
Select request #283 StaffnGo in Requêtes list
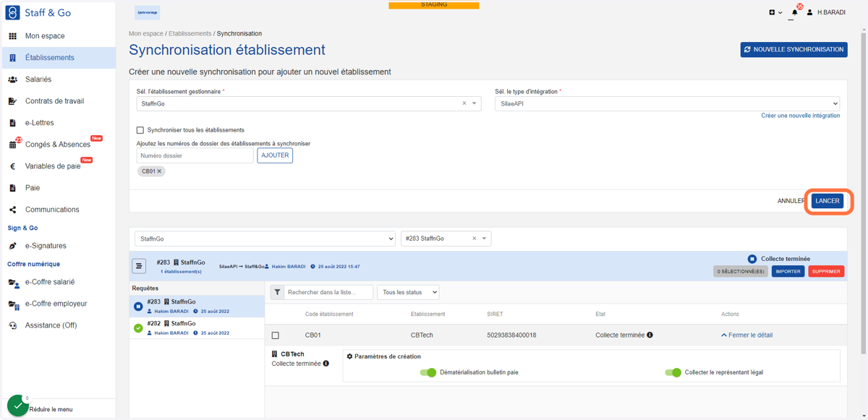point(197,307)
